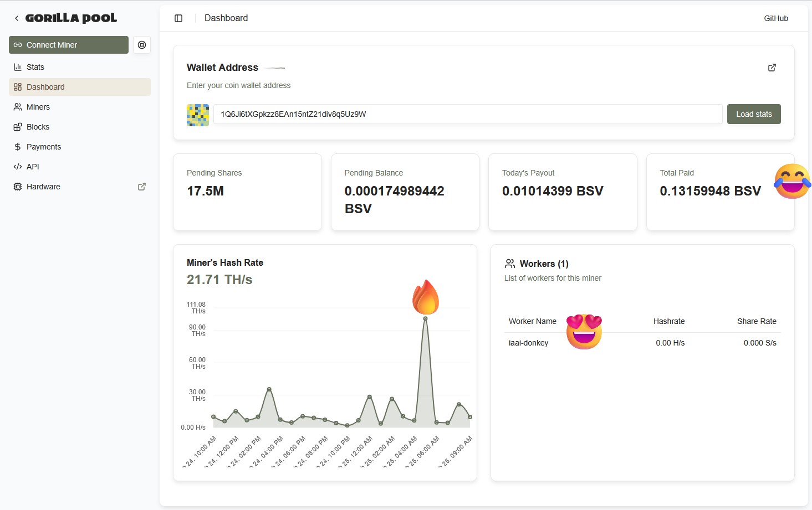Click the Hardware chip icon

coord(18,187)
